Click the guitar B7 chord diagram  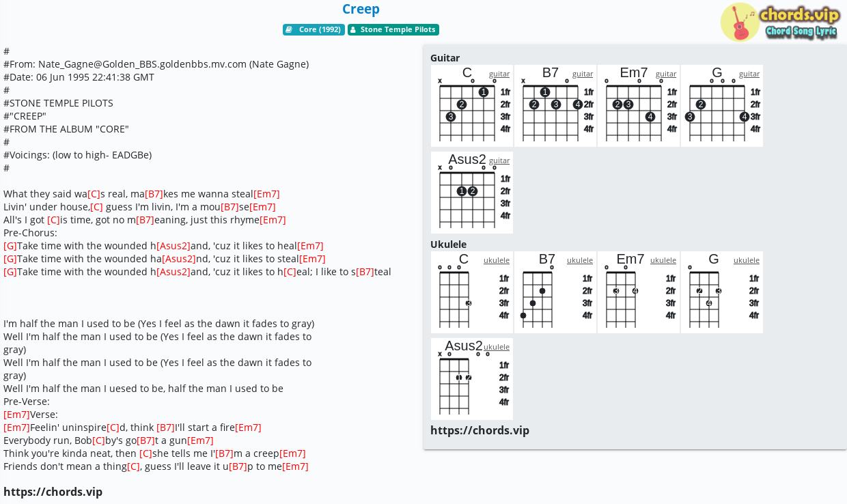555,106
